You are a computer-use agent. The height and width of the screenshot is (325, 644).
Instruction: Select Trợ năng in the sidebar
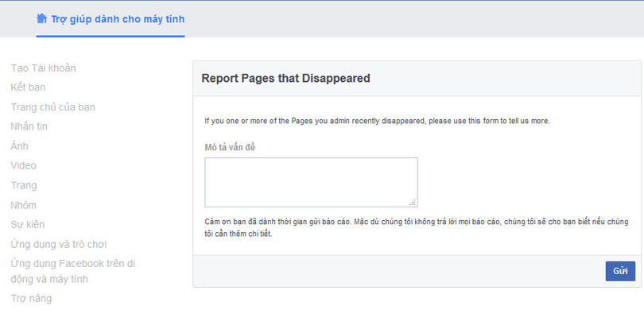coord(31,299)
